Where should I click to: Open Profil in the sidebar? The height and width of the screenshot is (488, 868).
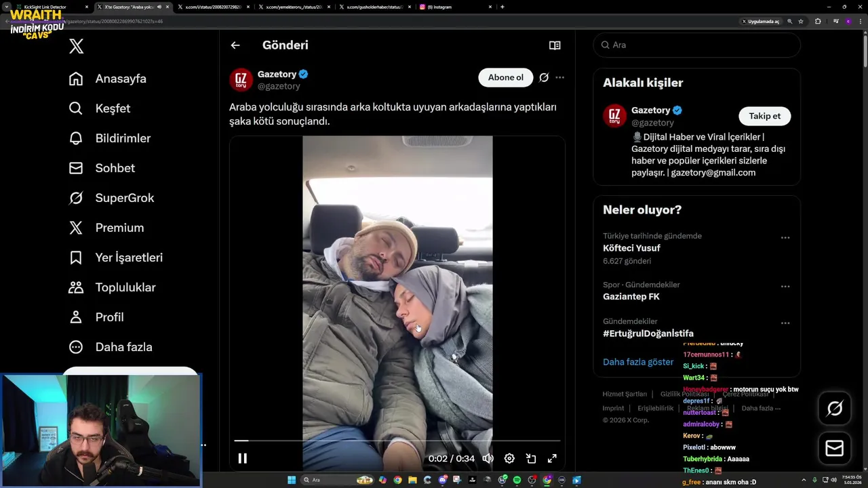[x=96, y=317]
